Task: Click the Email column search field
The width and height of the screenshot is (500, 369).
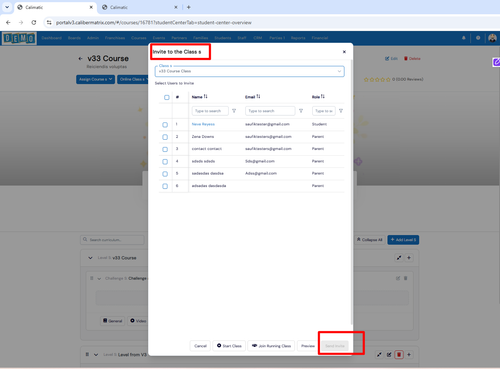Action: point(270,111)
